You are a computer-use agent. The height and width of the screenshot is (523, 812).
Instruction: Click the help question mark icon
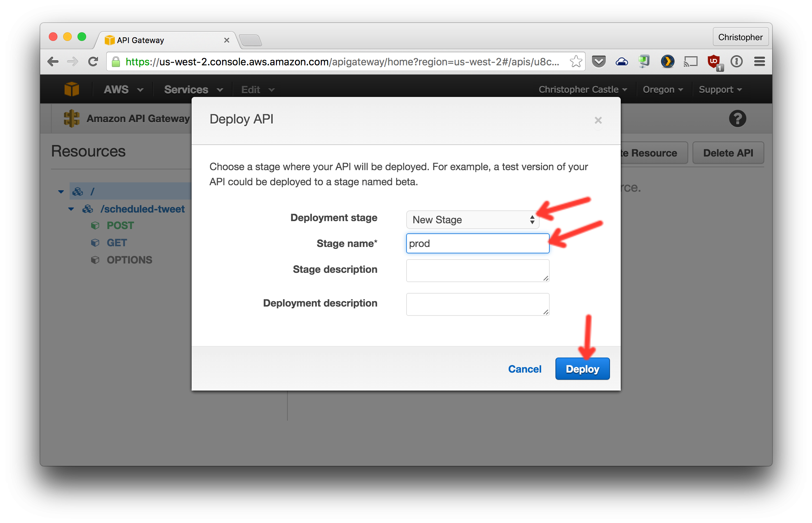click(x=737, y=119)
